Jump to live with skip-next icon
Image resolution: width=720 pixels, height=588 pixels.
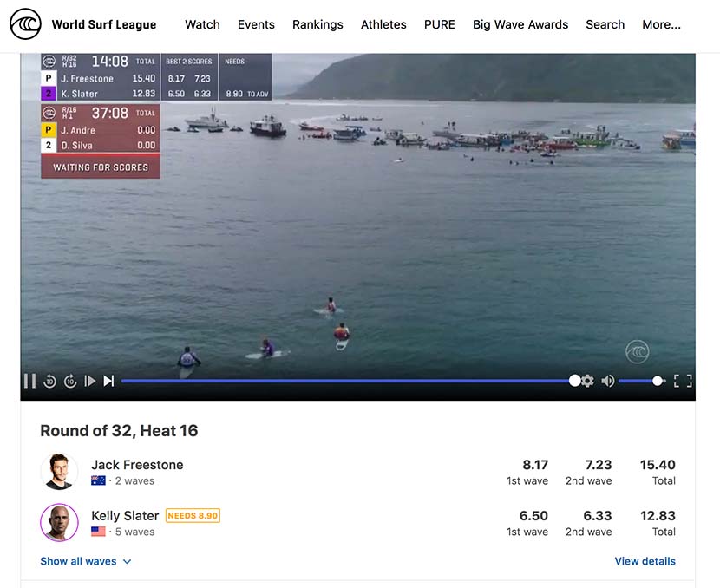point(108,381)
